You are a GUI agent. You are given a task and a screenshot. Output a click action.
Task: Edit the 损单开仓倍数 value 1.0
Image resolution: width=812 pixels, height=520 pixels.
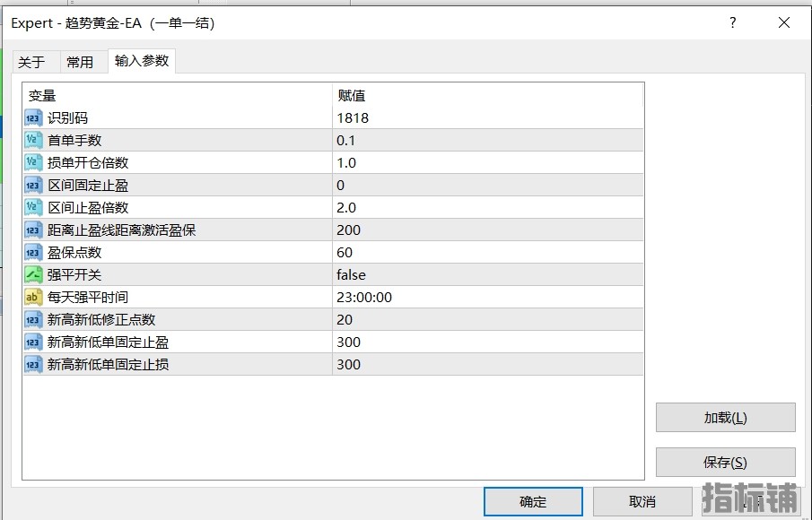tap(488, 162)
